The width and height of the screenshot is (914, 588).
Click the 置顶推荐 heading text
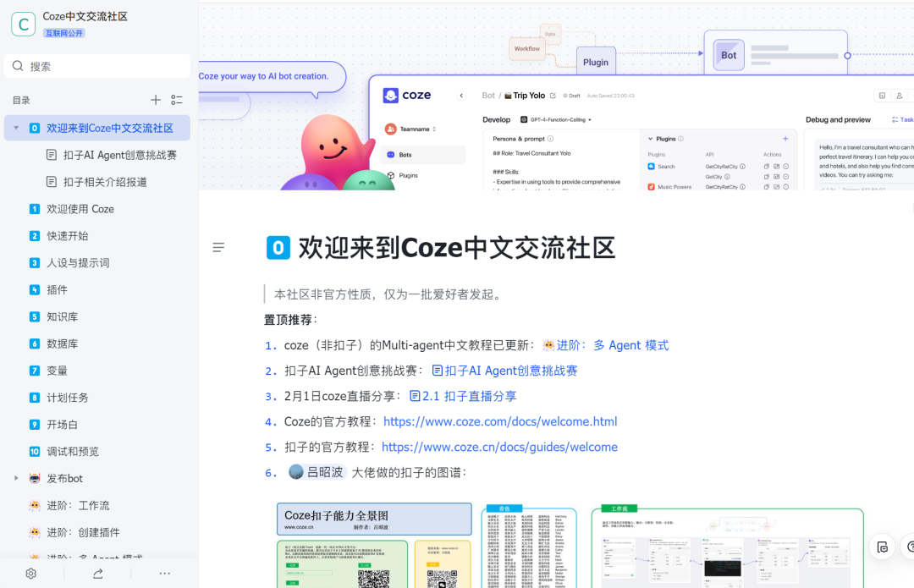pos(290,319)
